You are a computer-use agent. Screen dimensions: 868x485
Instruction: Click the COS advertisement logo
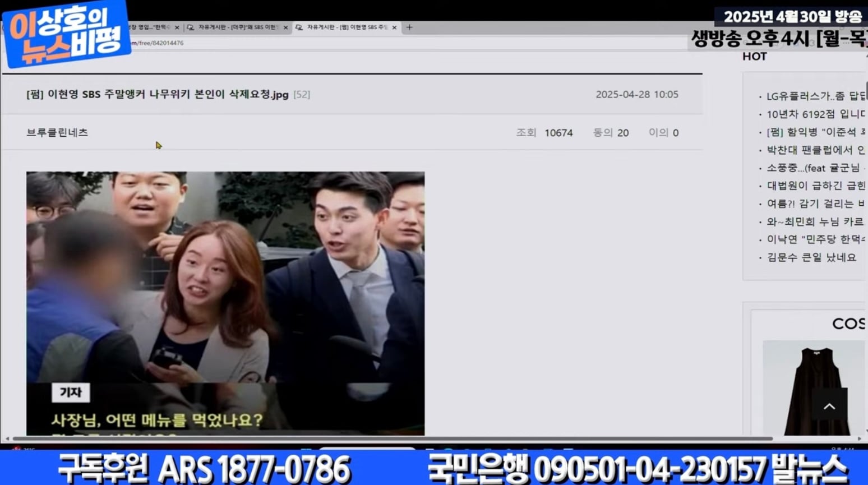pyautogui.click(x=848, y=324)
